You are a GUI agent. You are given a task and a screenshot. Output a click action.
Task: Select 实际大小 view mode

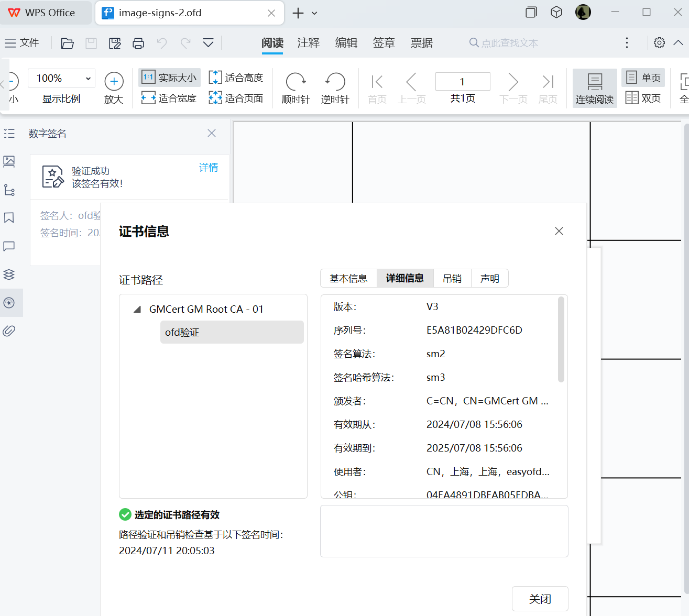(x=169, y=78)
